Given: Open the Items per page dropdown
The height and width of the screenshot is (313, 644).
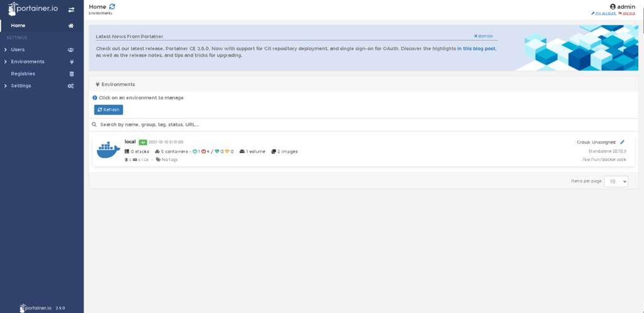Looking at the screenshot, I should 616,181.
